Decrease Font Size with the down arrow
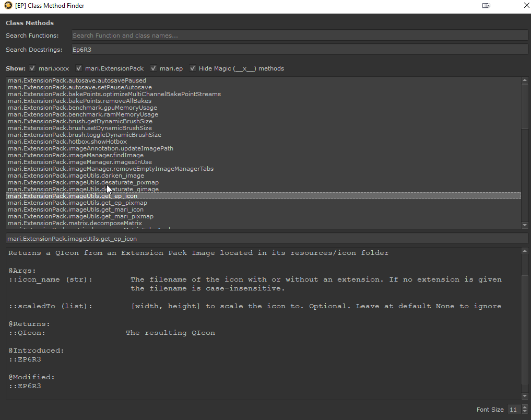 pos(525,412)
